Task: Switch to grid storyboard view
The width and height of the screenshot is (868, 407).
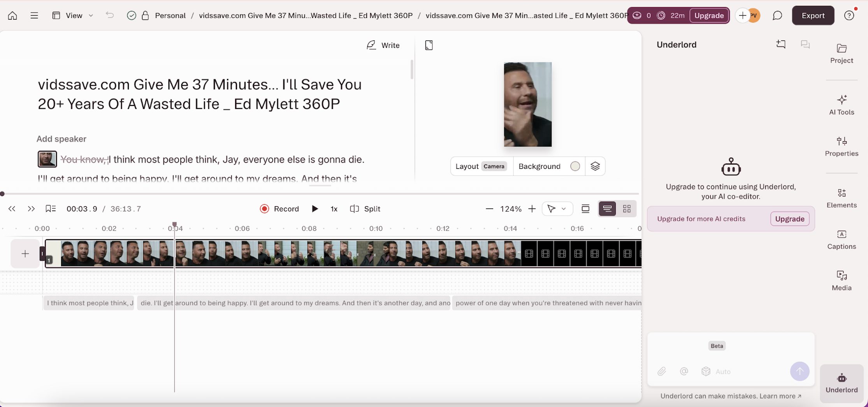Action: [627, 209]
